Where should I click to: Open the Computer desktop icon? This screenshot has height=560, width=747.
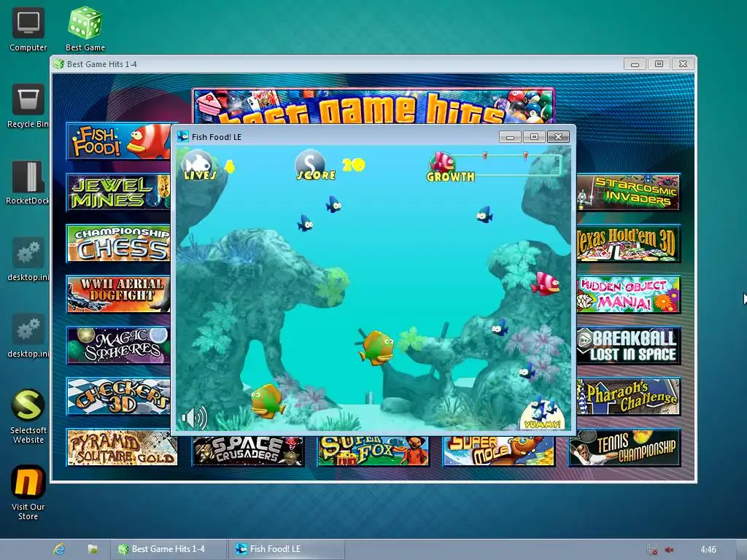[x=28, y=29]
